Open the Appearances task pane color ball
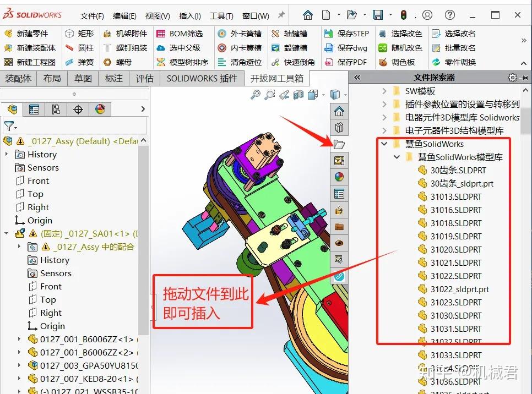 [x=339, y=177]
